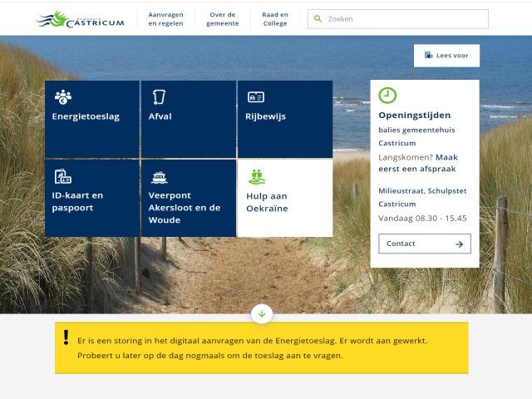532x399 pixels.
Task: Open the Rijbewijs tile
Action: coord(285,119)
